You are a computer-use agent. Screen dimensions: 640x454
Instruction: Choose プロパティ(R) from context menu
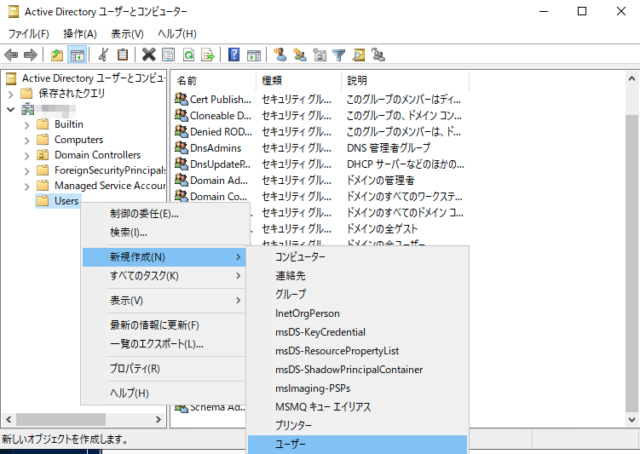pos(164,369)
